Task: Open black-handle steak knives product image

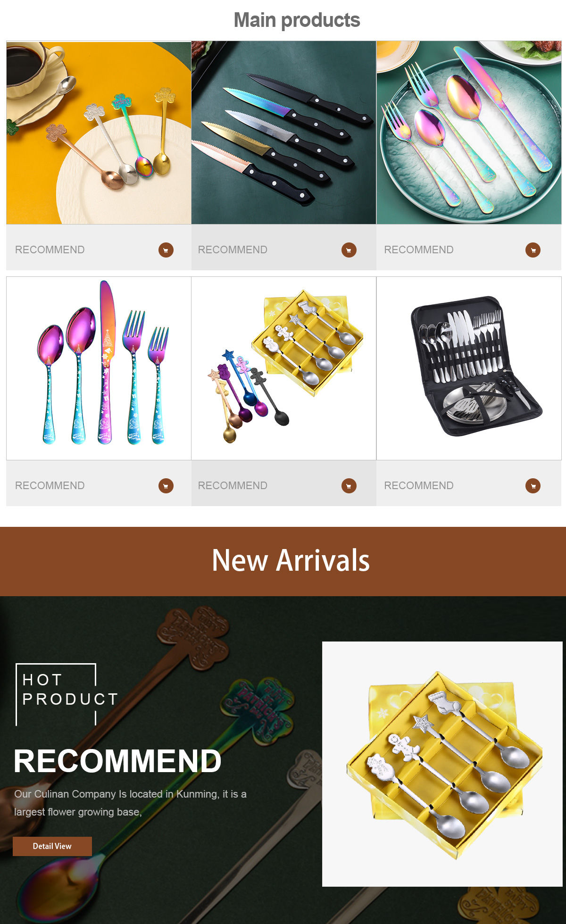Action: (x=283, y=133)
